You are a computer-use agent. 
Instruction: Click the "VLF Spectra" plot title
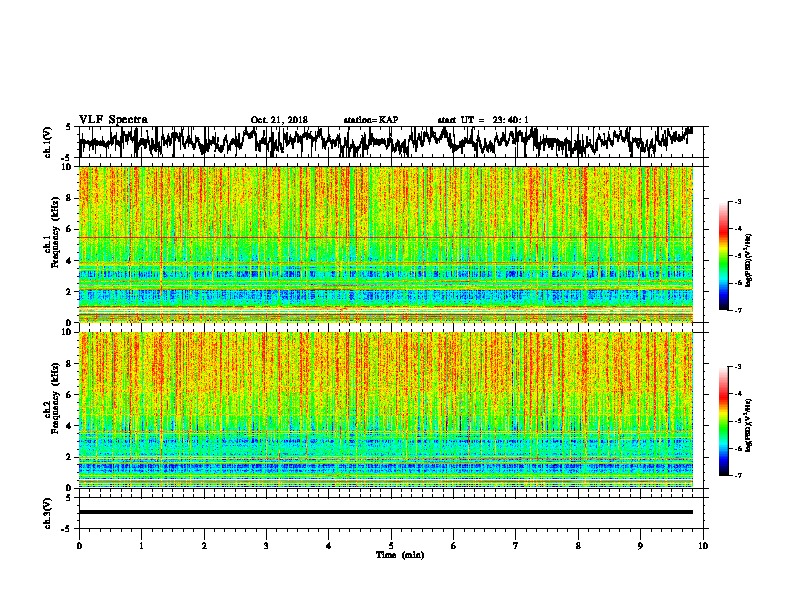(x=113, y=120)
